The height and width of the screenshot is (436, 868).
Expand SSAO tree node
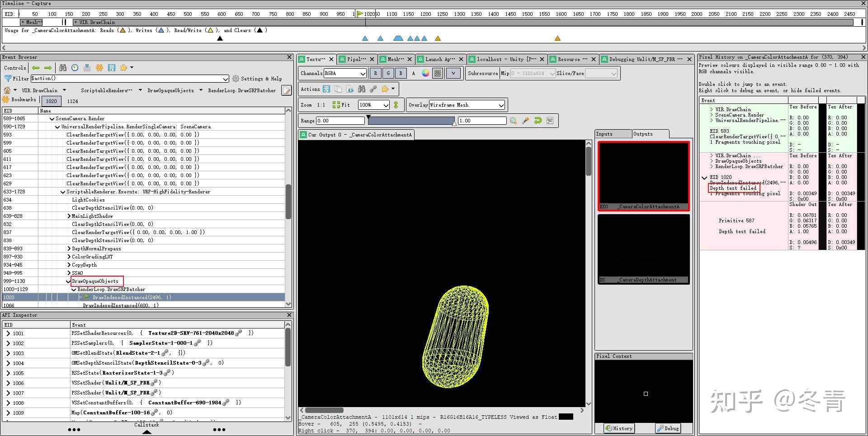69,273
